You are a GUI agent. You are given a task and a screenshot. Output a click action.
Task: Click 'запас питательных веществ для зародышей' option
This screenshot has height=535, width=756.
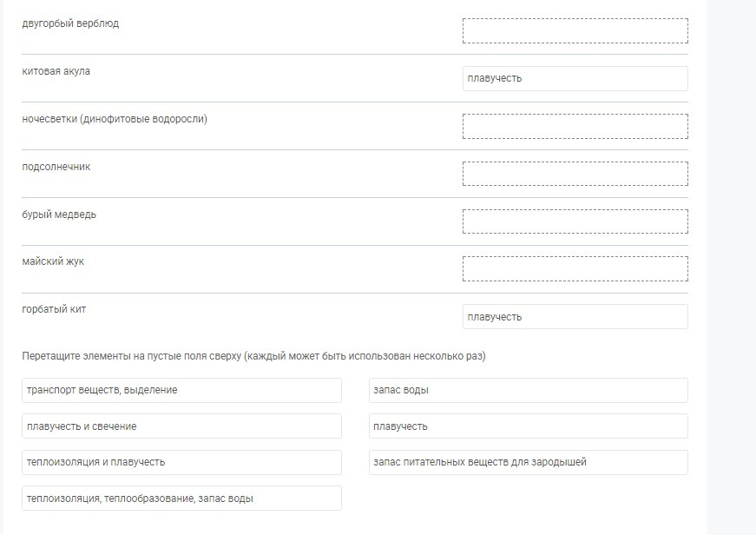[x=528, y=462]
